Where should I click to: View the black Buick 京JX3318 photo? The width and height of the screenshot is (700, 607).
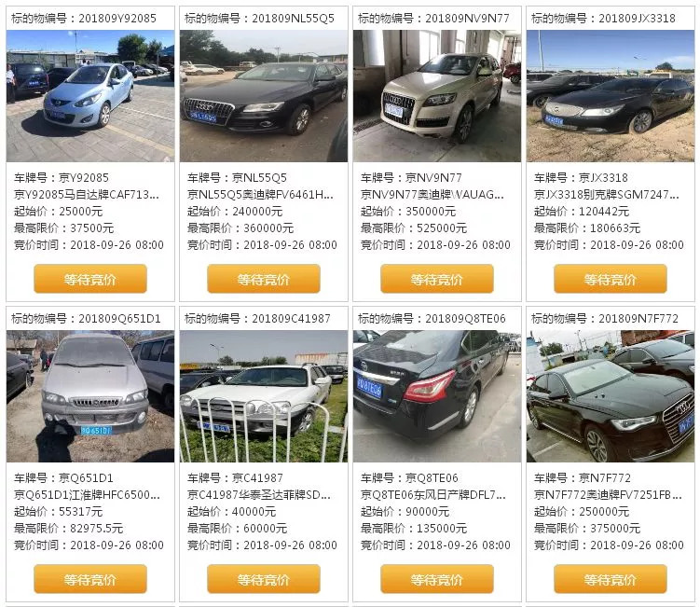pyautogui.click(x=611, y=96)
